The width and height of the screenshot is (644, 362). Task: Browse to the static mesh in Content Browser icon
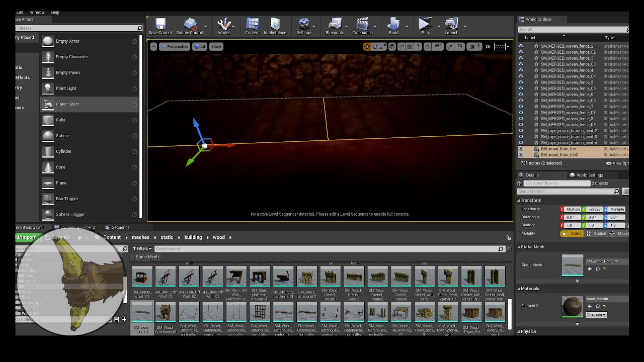pyautogui.click(x=598, y=269)
